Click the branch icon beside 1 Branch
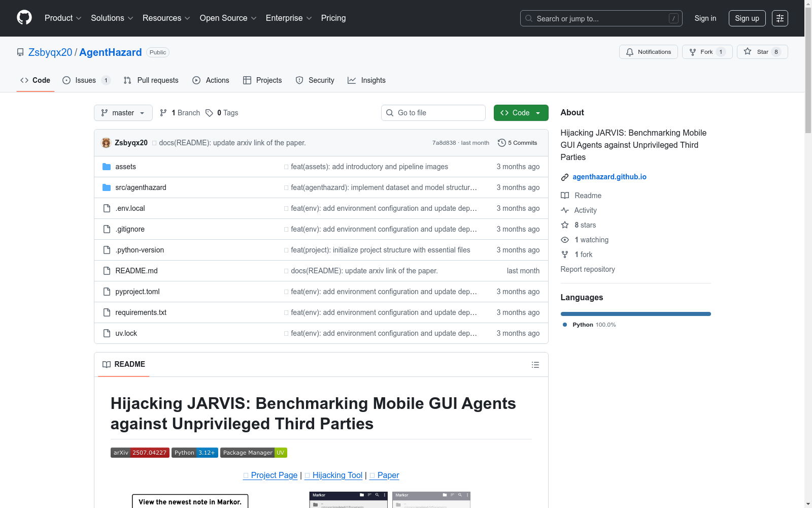 (x=163, y=113)
